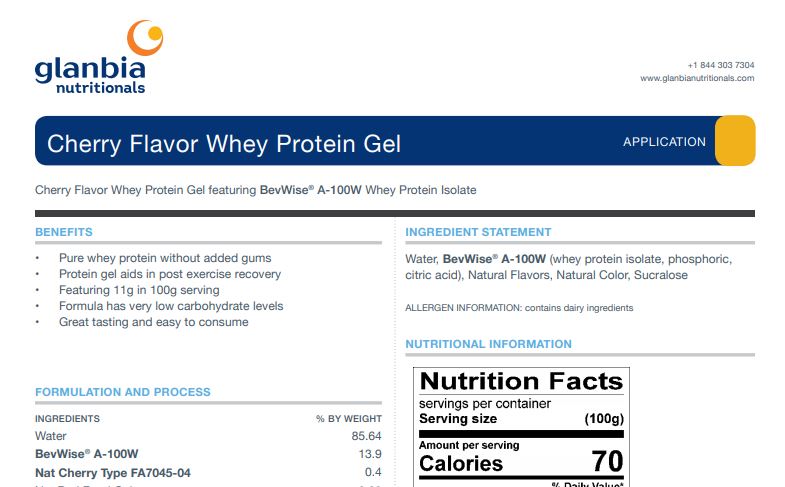
Task: Click the Nutrition Facts label title
Action: (x=522, y=381)
